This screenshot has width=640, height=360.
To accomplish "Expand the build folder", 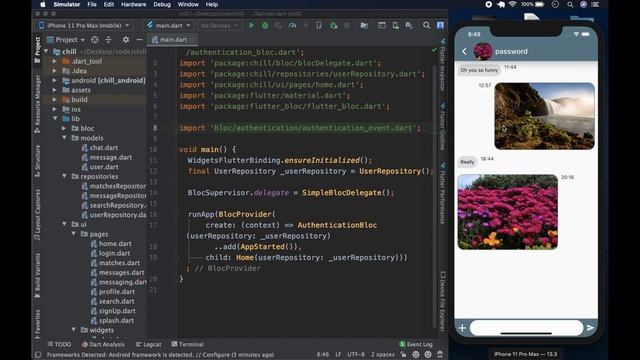I will [x=54, y=100].
